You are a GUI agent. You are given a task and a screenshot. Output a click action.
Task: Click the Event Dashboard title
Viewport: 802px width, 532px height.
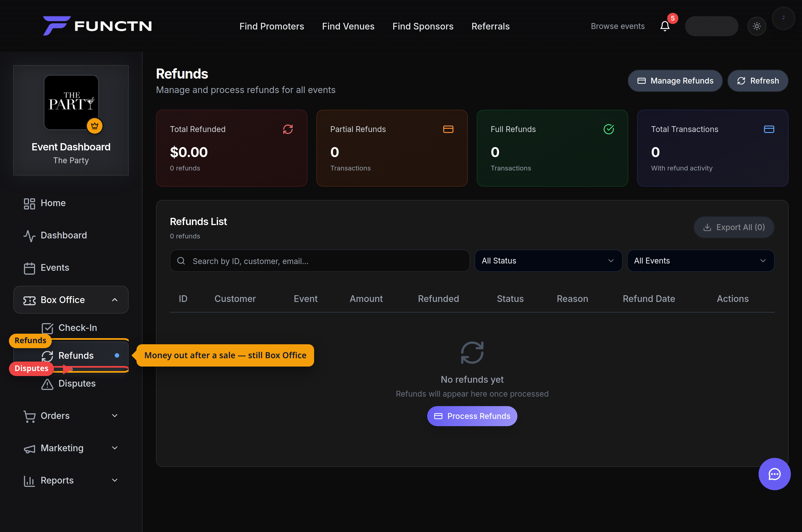tap(71, 147)
